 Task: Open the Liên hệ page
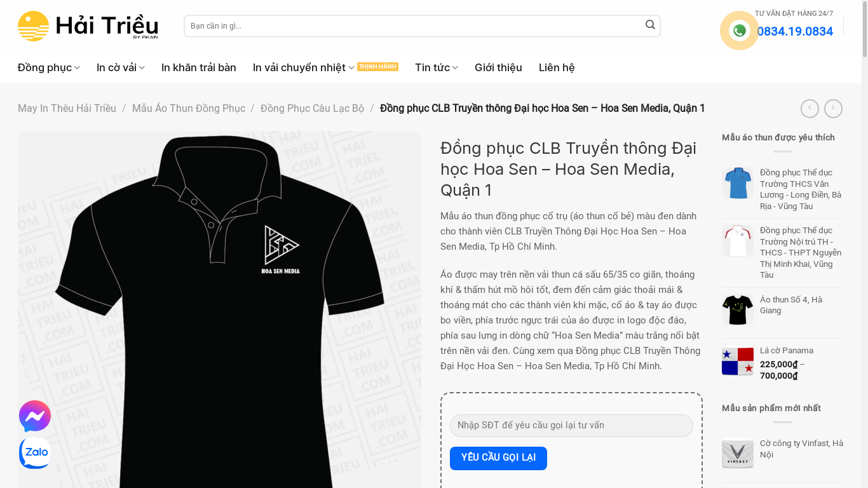557,67
